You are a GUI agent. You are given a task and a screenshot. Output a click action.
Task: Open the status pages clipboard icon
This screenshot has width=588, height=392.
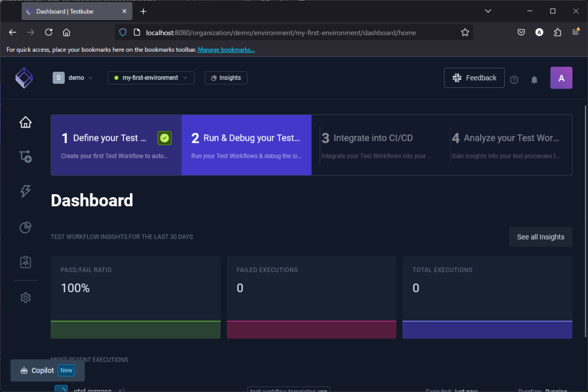[25, 262]
